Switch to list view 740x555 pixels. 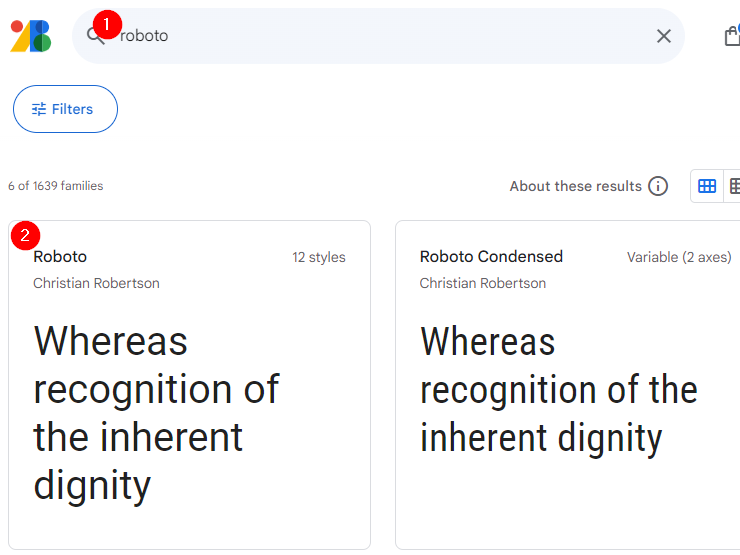(735, 186)
